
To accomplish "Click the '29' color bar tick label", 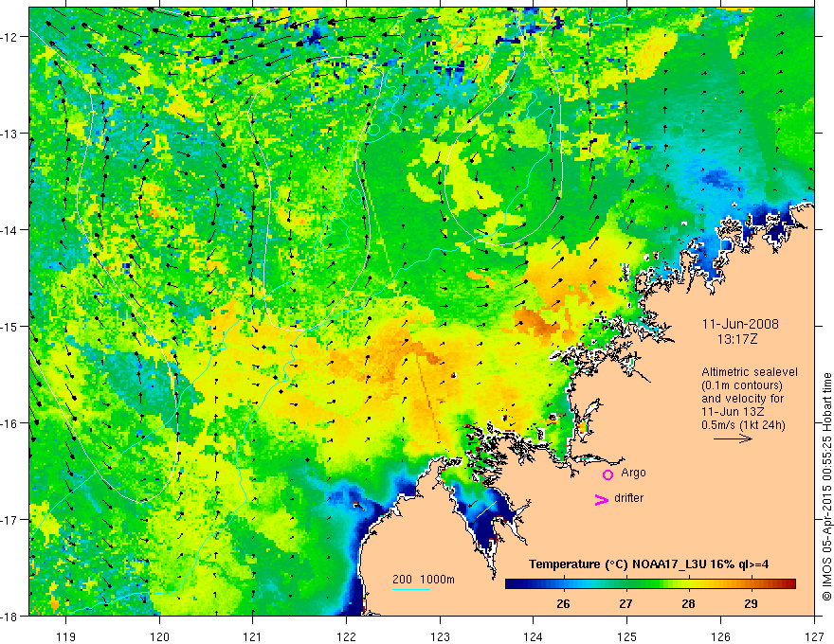I will (x=751, y=603).
